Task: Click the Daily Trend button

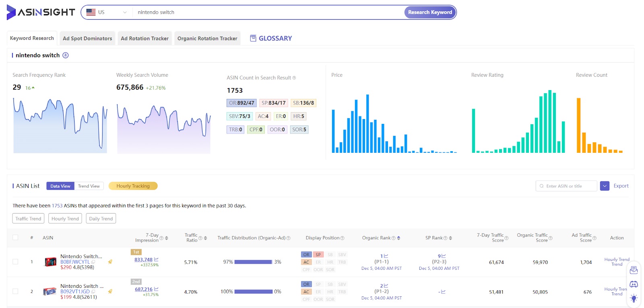Action: (101, 219)
